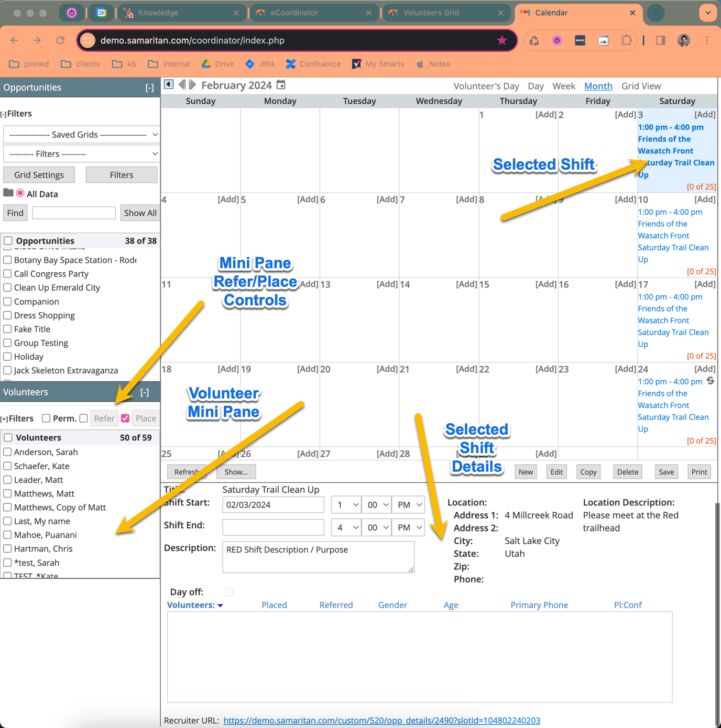Collapse the calendar side panel icon
Image resolution: width=721 pixels, height=728 pixels.
click(168, 84)
